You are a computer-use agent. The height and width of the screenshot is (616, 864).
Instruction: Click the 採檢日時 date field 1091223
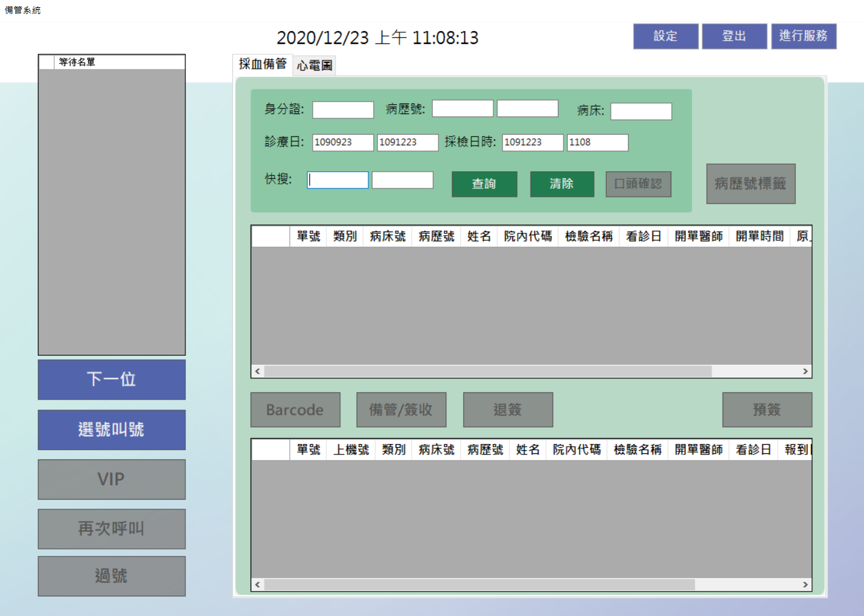[x=533, y=143]
